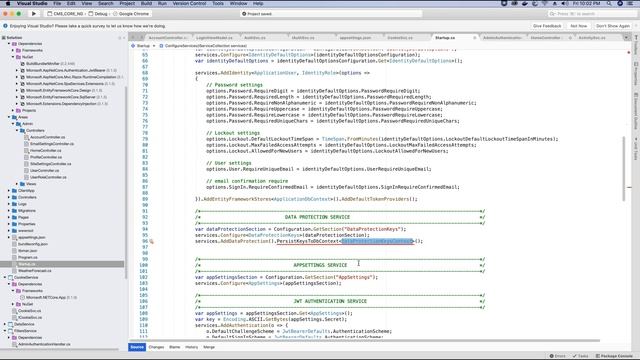The height and width of the screenshot is (360, 640).
Task: Expand the Projects folder
Action: [x=13, y=110]
